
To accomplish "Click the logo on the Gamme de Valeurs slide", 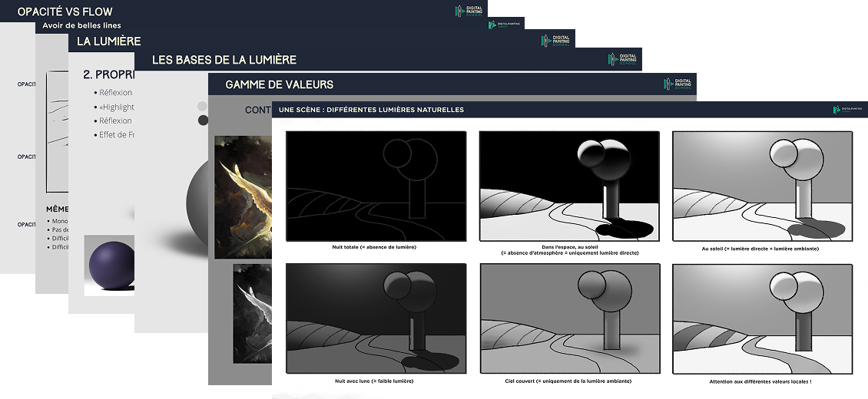I will (x=678, y=84).
